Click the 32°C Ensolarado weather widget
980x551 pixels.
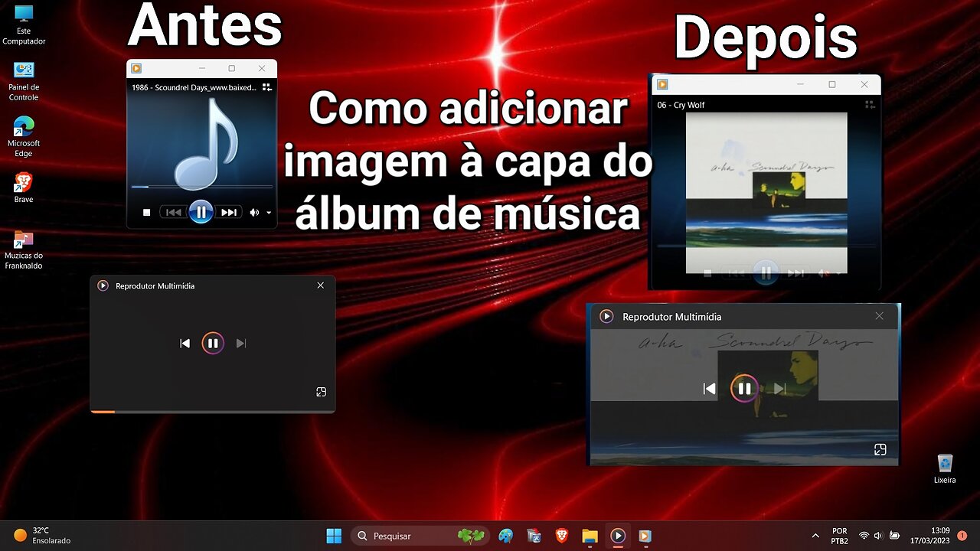coord(43,536)
